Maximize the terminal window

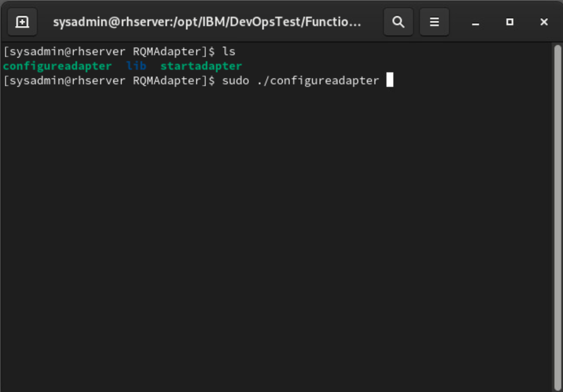point(509,22)
